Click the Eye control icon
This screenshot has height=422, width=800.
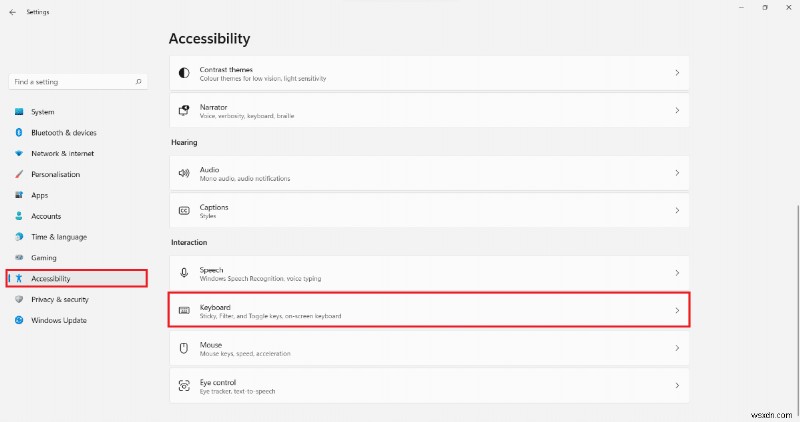[x=184, y=385]
